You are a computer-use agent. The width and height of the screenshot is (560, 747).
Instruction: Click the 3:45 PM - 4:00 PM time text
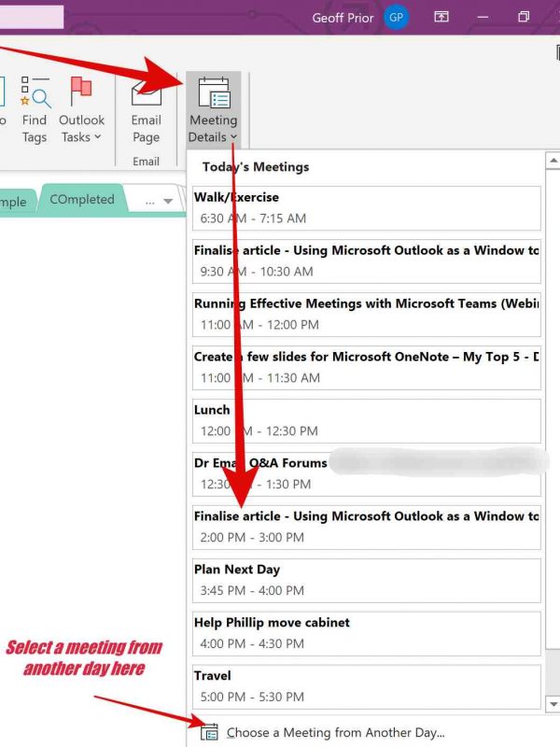coord(252,591)
